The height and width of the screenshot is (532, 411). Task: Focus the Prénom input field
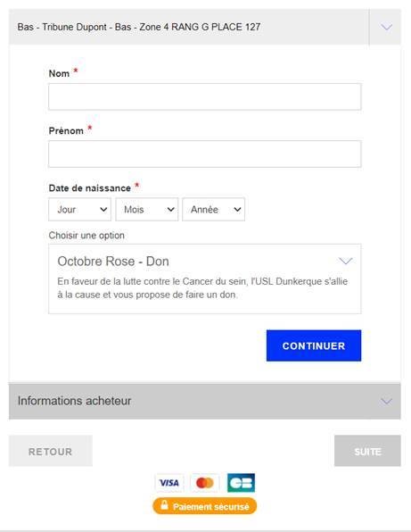(205, 154)
